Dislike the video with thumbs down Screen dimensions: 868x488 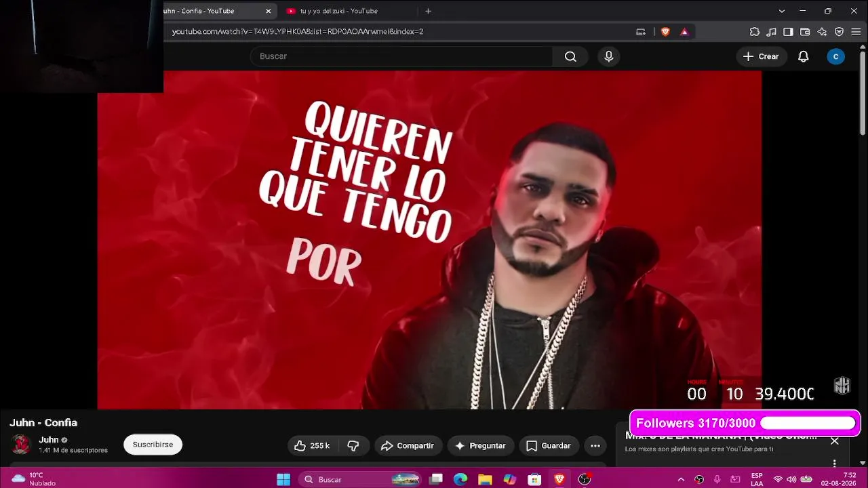click(x=353, y=445)
